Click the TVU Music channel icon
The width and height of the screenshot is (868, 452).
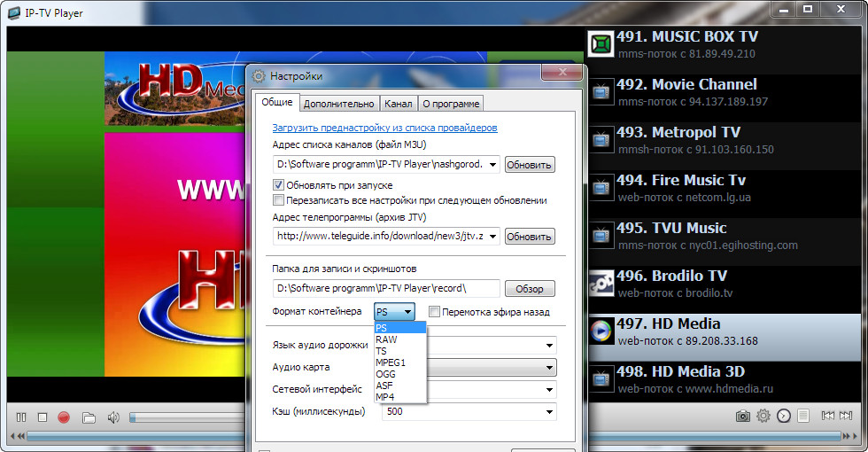[x=601, y=236]
